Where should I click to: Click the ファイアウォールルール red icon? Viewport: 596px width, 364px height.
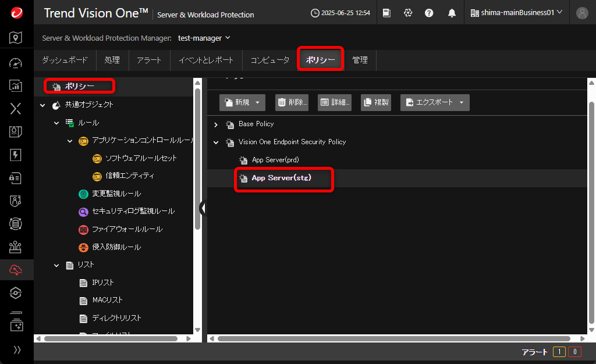(x=83, y=230)
